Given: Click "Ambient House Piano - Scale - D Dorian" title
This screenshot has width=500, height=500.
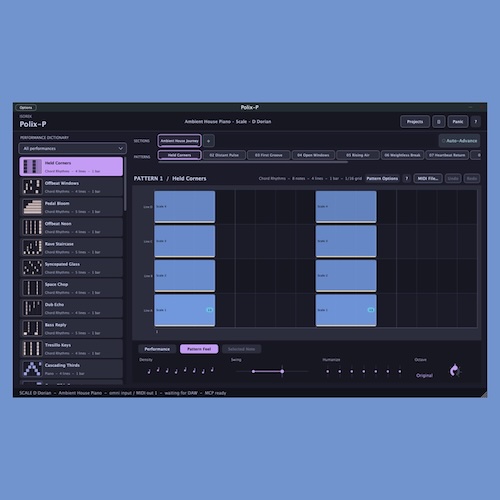Looking at the screenshot, I should 228,122.
